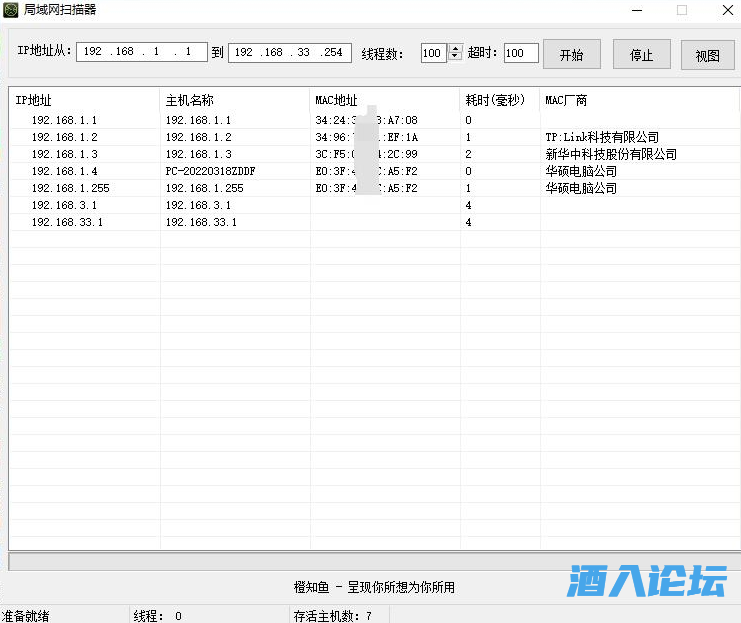Increase thread count with the up arrow

(456, 48)
